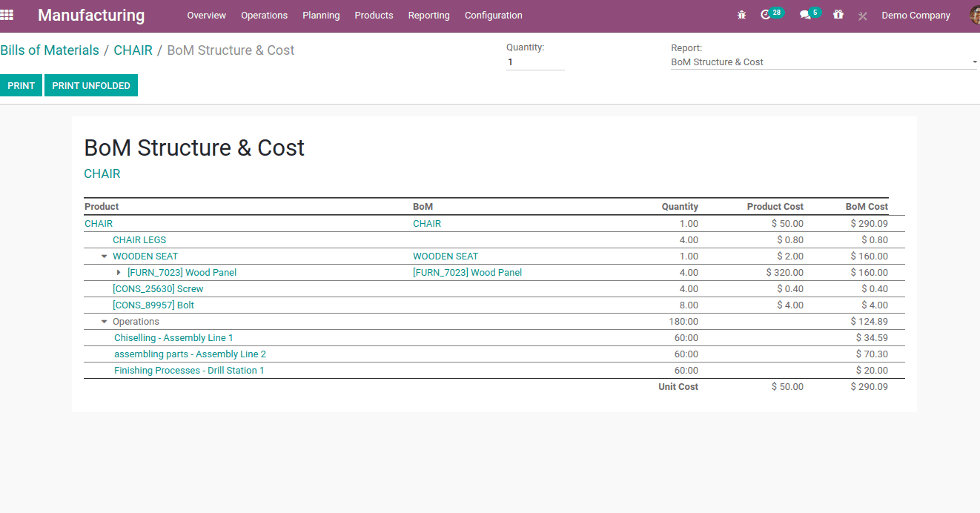Screen dimensions: 980x513
Task: Expand the [FURN_7023] Wood Panel row
Action: tap(119, 273)
